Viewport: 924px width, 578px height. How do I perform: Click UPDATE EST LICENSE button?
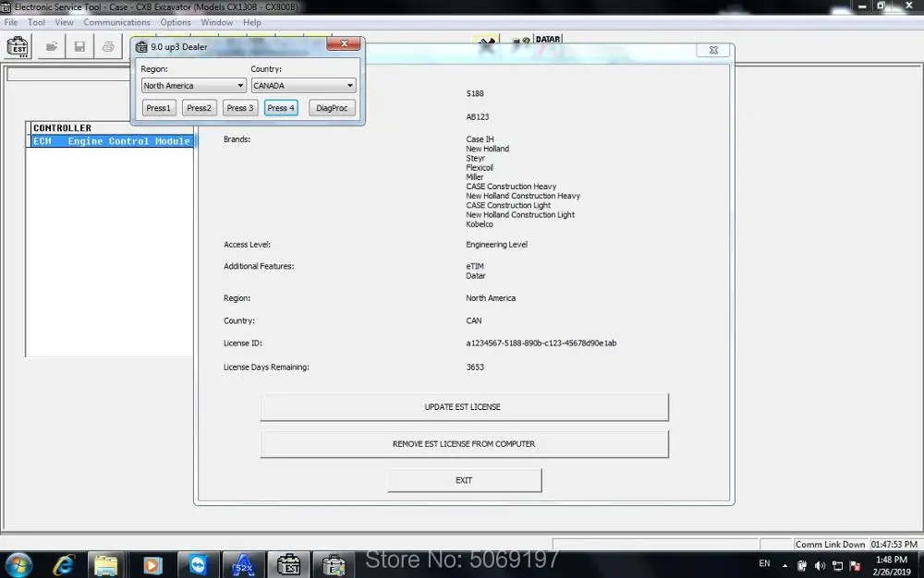point(465,406)
